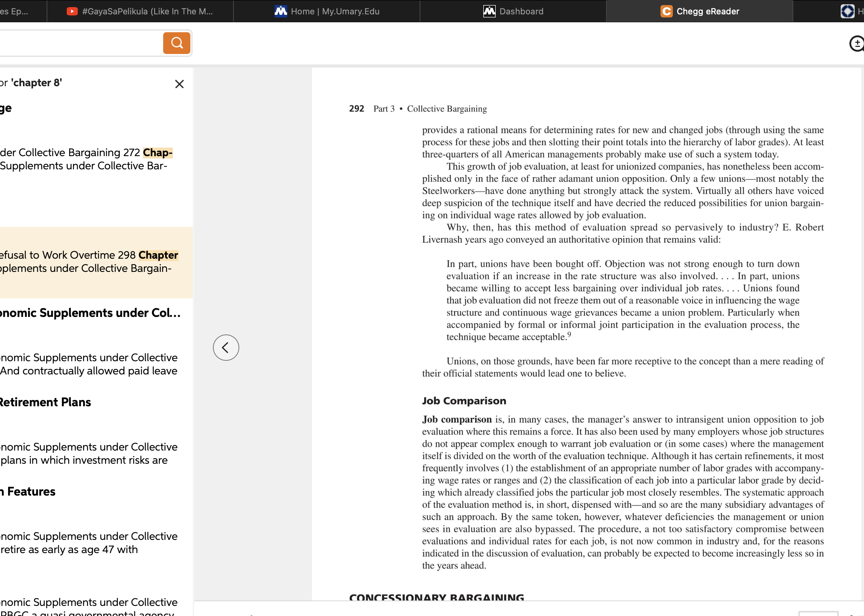Screen dimensions: 864x616
Task: Select the Chegg eReader tab
Action: [700, 11]
